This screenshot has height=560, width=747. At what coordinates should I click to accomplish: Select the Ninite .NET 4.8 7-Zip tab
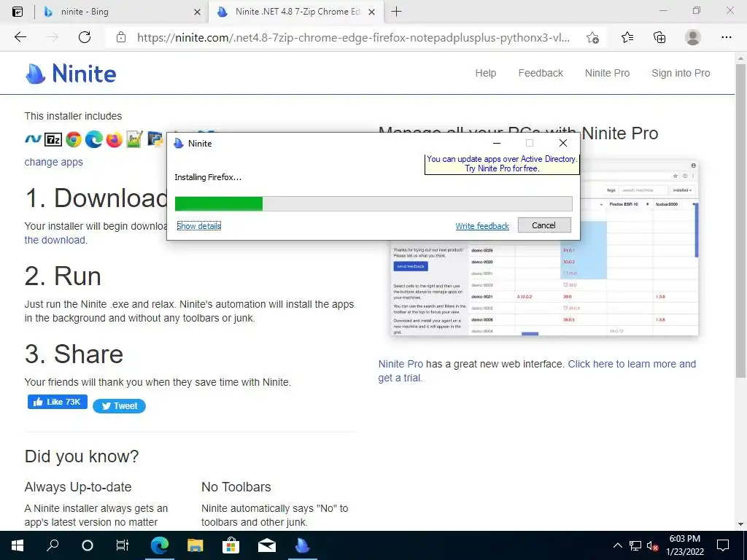coord(295,12)
